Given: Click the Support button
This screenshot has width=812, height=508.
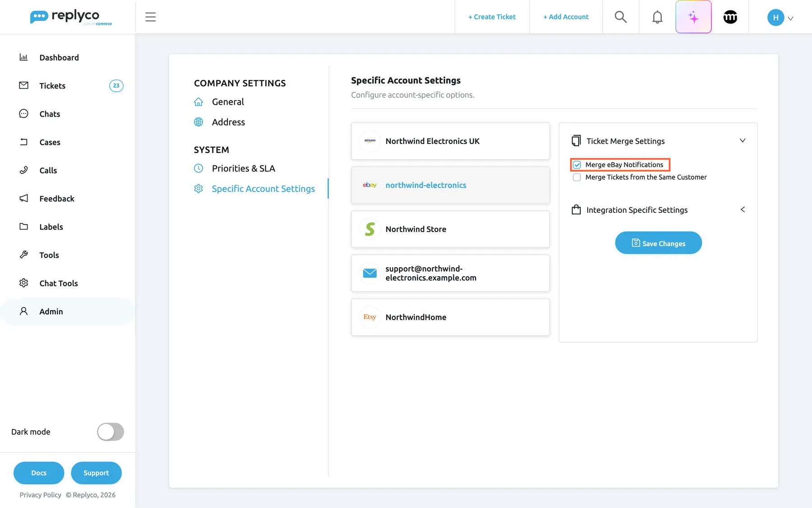Looking at the screenshot, I should coord(96,473).
